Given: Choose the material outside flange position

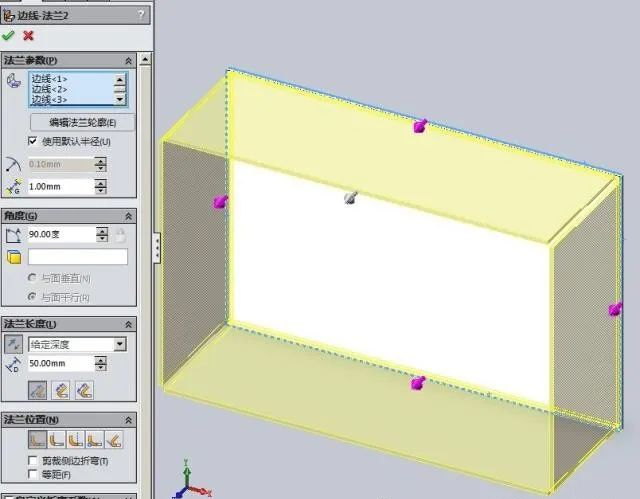Looking at the screenshot, I should point(57,440).
